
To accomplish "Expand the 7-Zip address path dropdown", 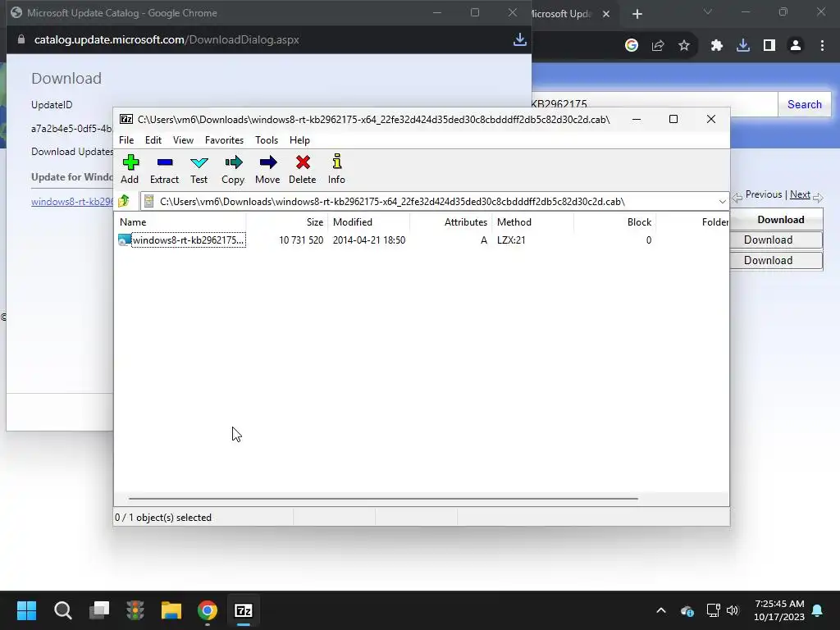I will pos(722,202).
